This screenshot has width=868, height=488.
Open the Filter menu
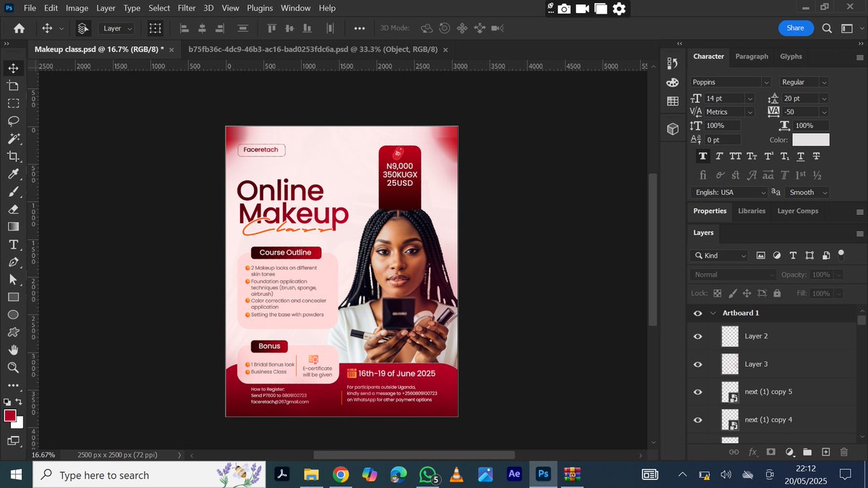pyautogui.click(x=187, y=8)
